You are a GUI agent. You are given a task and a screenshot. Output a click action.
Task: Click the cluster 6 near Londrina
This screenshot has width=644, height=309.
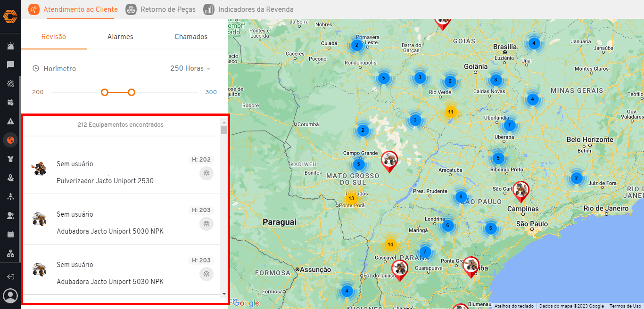pyautogui.click(x=448, y=225)
